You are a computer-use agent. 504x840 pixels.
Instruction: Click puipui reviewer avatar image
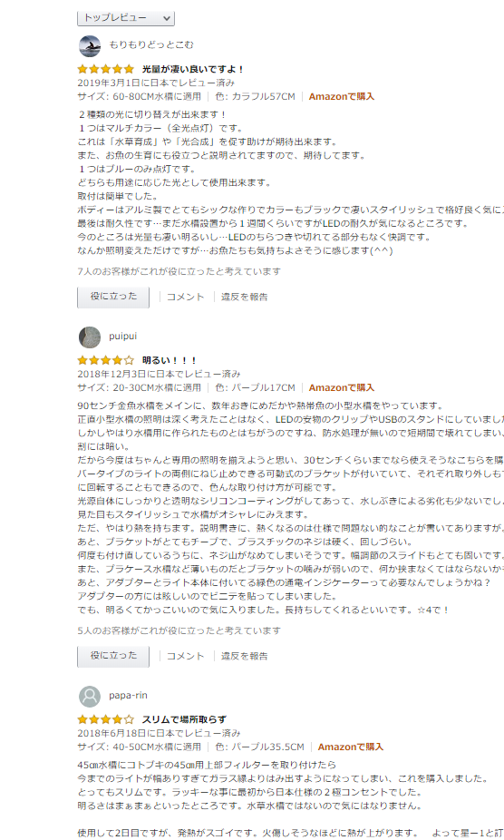(x=90, y=337)
